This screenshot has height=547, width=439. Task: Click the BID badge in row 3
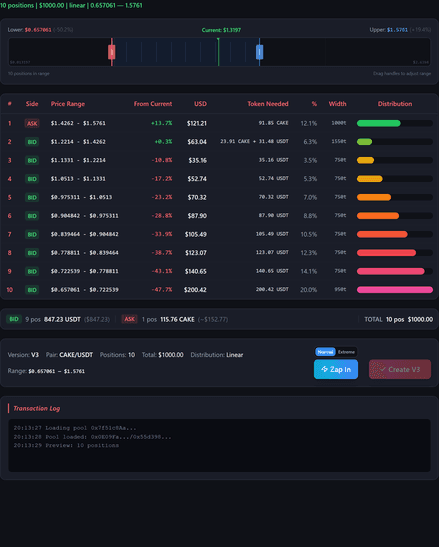[x=32, y=160]
